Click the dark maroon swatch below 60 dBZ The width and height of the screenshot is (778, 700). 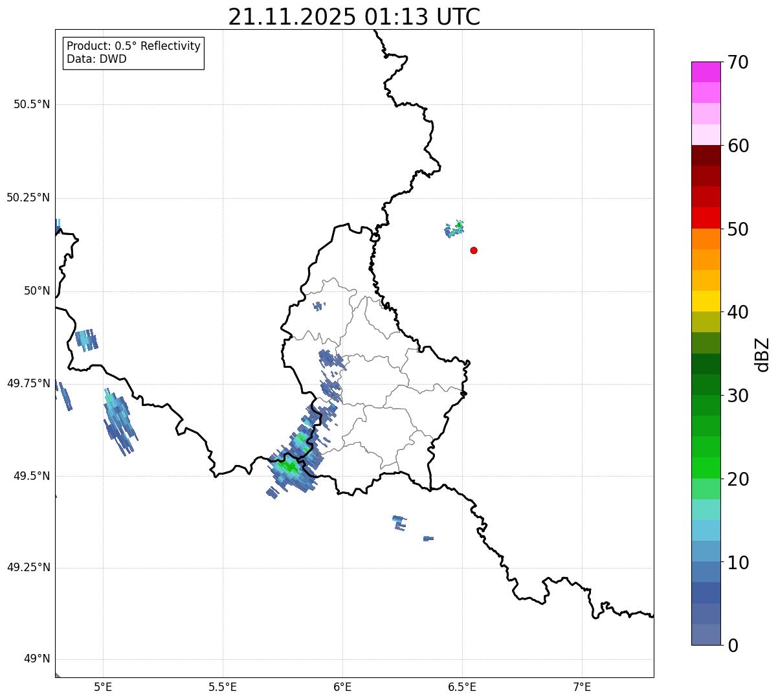[x=706, y=155]
